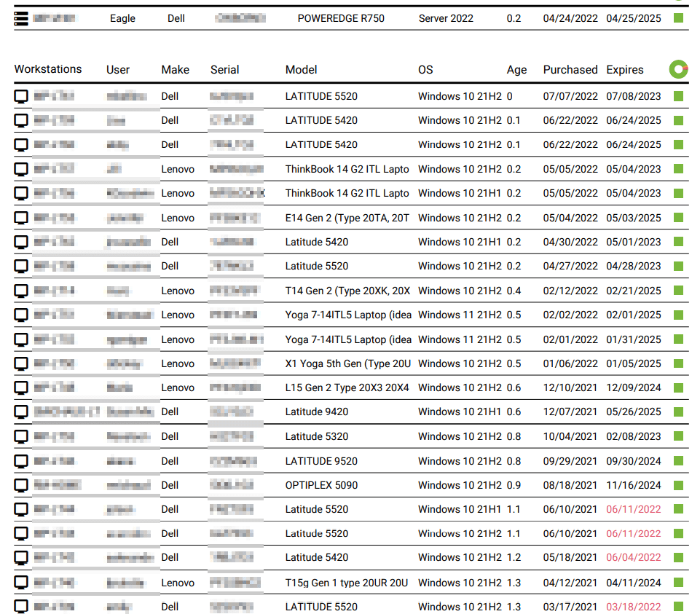Viewport: 700px width, 614px height.
Task: Click the monitor icon in the T15g Gen 1 row
Action: point(21,582)
